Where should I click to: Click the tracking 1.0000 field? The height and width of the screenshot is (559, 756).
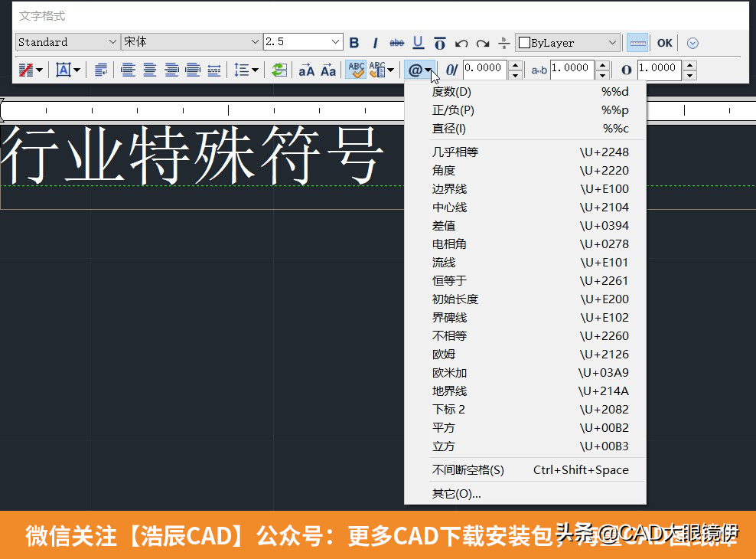(572, 68)
